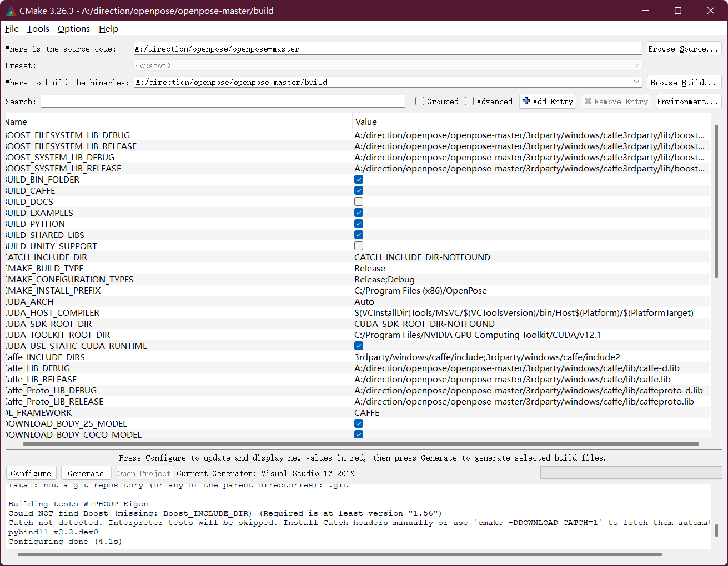Uncheck BUILD_CAFFE checkbox
Viewport: 728px width, 566px height.
(x=359, y=190)
